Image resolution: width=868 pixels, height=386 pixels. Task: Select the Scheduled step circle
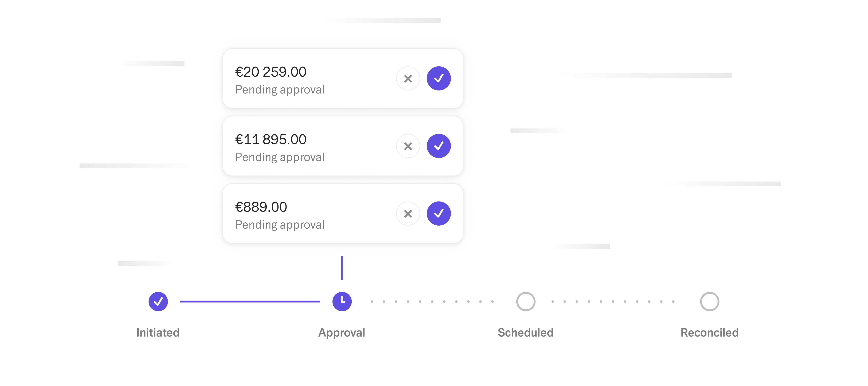[x=526, y=301]
